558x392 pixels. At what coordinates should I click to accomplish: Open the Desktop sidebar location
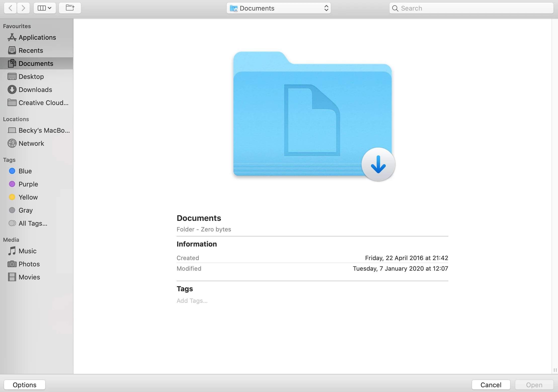(x=31, y=77)
